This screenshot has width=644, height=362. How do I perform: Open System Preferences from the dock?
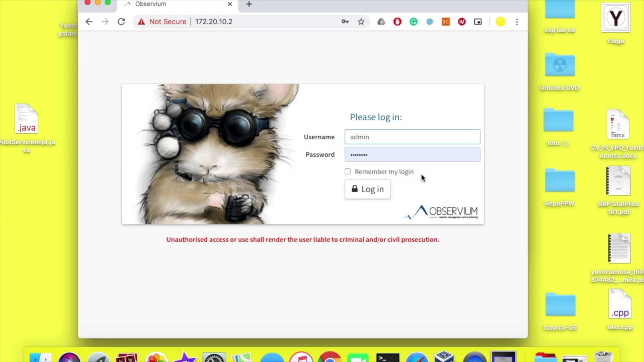pos(214,358)
